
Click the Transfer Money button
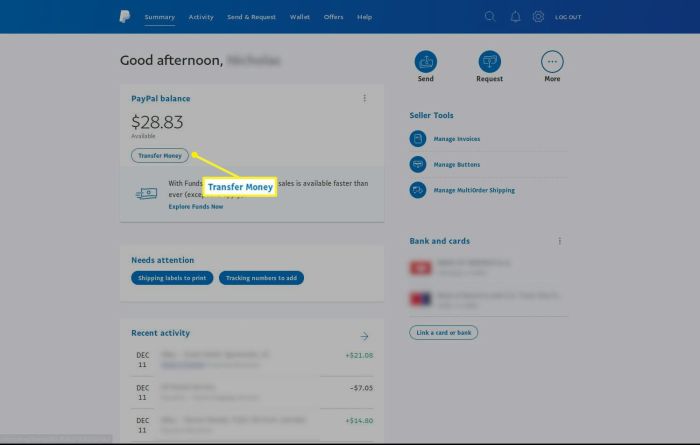(x=160, y=156)
